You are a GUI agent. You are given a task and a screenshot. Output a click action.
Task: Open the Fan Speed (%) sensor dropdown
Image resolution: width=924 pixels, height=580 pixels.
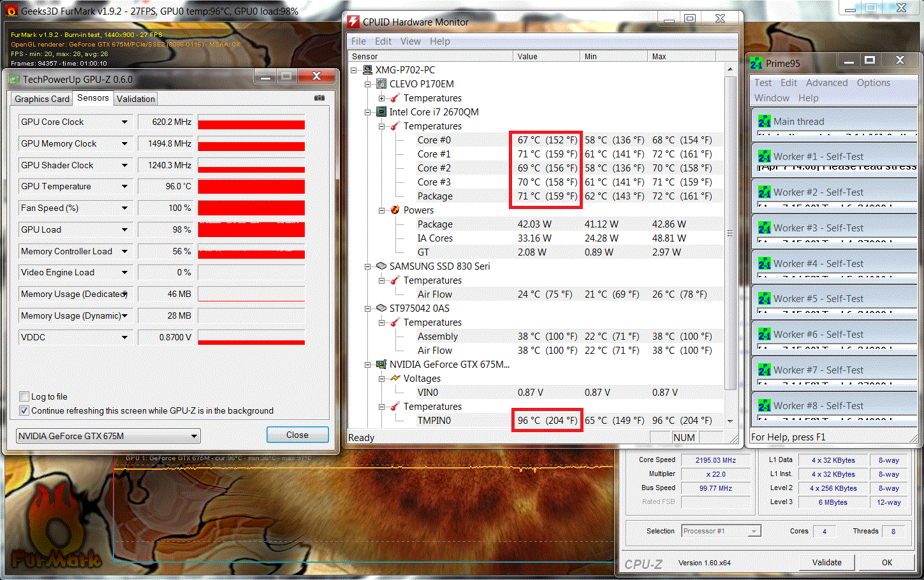(x=125, y=208)
